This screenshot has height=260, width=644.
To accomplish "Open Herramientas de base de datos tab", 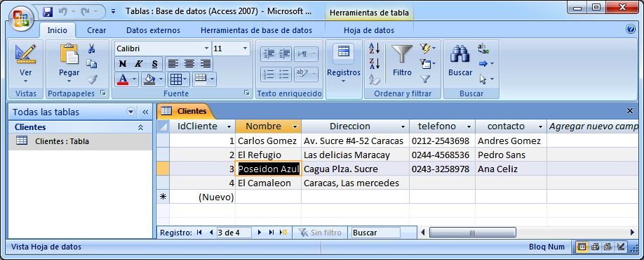I will pos(256,30).
